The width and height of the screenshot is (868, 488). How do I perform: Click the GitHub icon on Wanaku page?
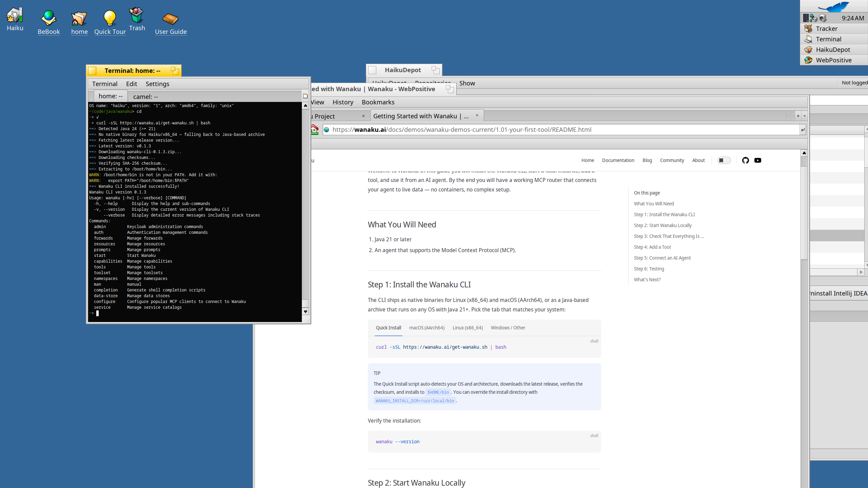click(x=745, y=160)
